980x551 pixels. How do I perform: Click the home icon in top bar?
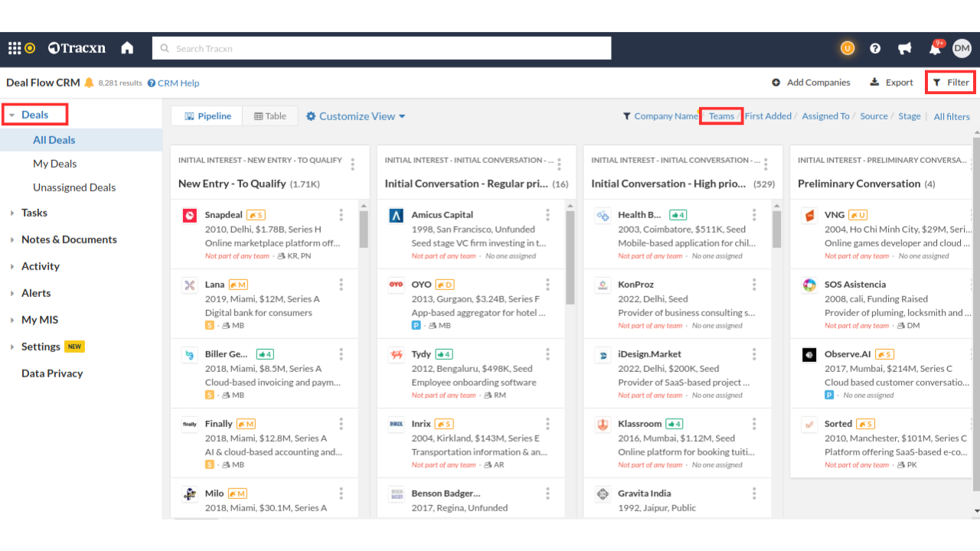[127, 48]
